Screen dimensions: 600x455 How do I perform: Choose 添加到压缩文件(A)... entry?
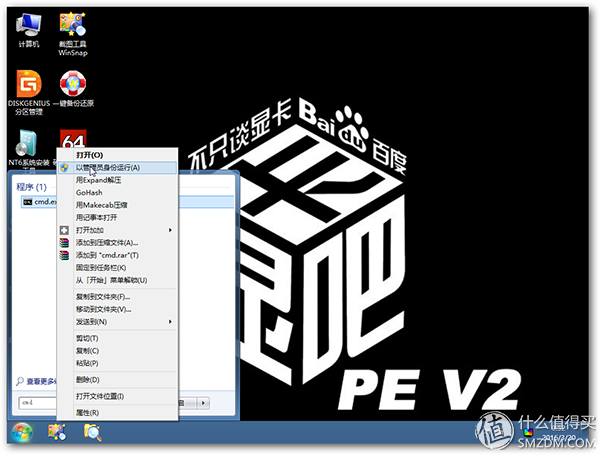(x=117, y=243)
